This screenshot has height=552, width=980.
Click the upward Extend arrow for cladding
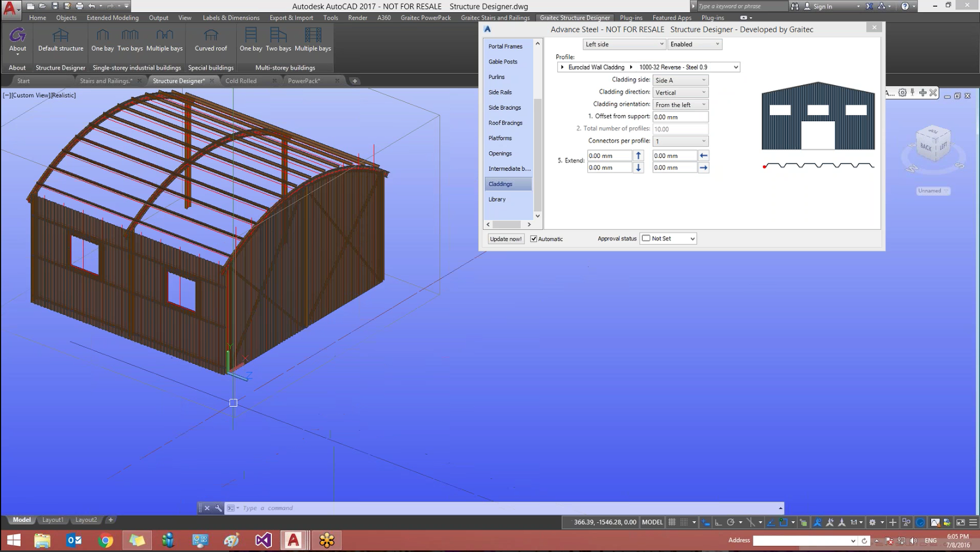click(x=638, y=155)
